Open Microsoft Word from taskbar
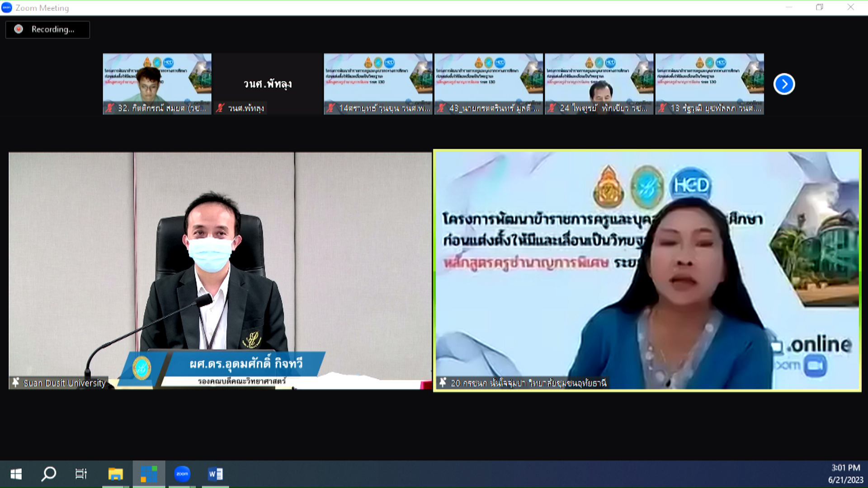Image resolution: width=868 pixels, height=488 pixels. pos(215,474)
